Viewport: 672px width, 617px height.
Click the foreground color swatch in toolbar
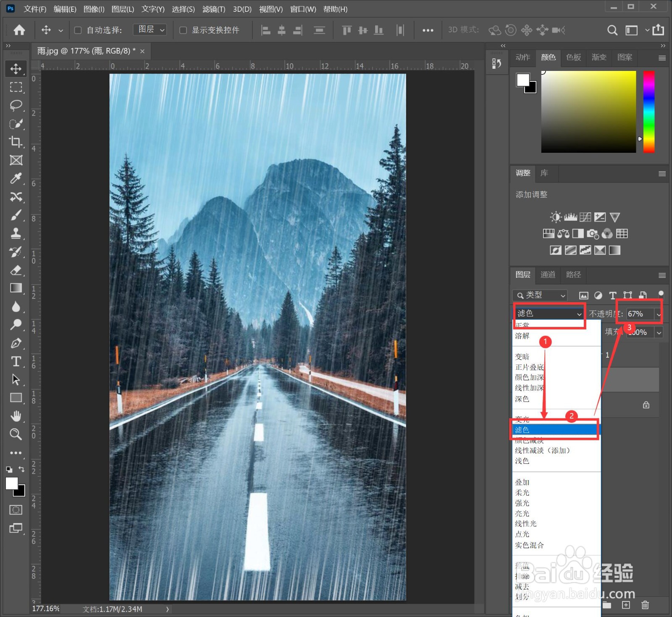pyautogui.click(x=12, y=484)
